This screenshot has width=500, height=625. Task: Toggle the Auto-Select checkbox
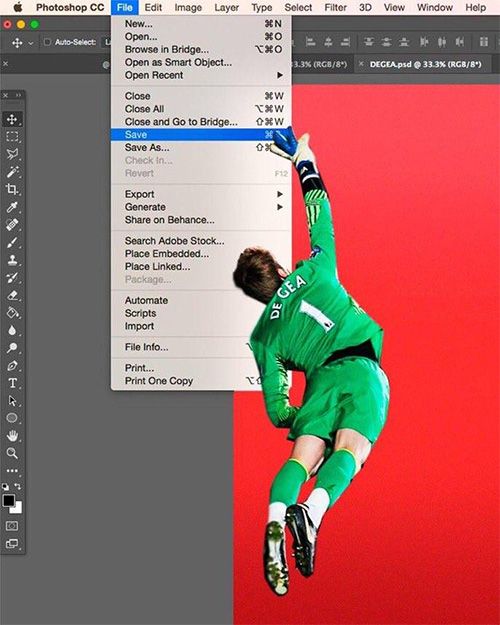point(47,42)
